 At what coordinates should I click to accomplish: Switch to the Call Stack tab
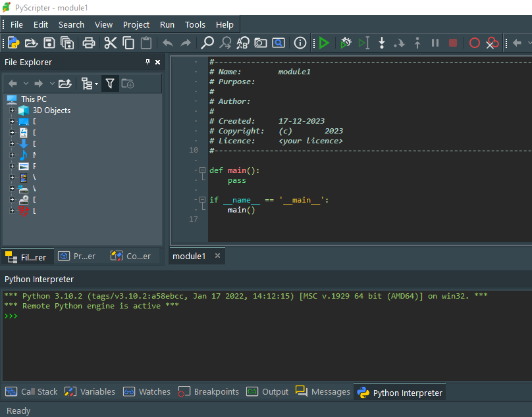[x=32, y=391]
